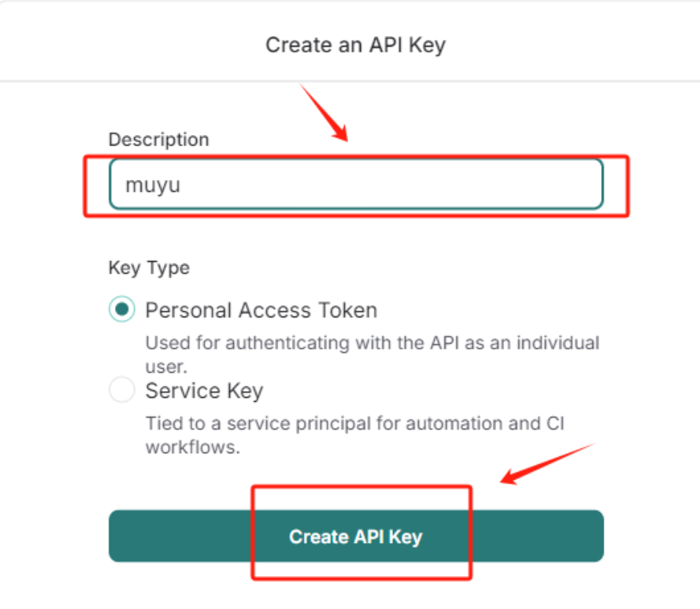Choose the individual-user token key type
Viewport: 700px width, 609px height.
click(x=122, y=309)
